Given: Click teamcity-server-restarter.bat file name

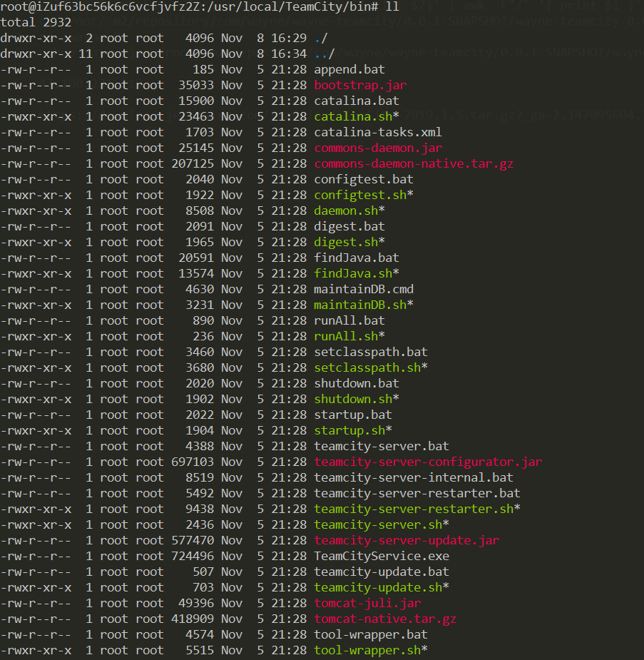Looking at the screenshot, I should (417, 494).
